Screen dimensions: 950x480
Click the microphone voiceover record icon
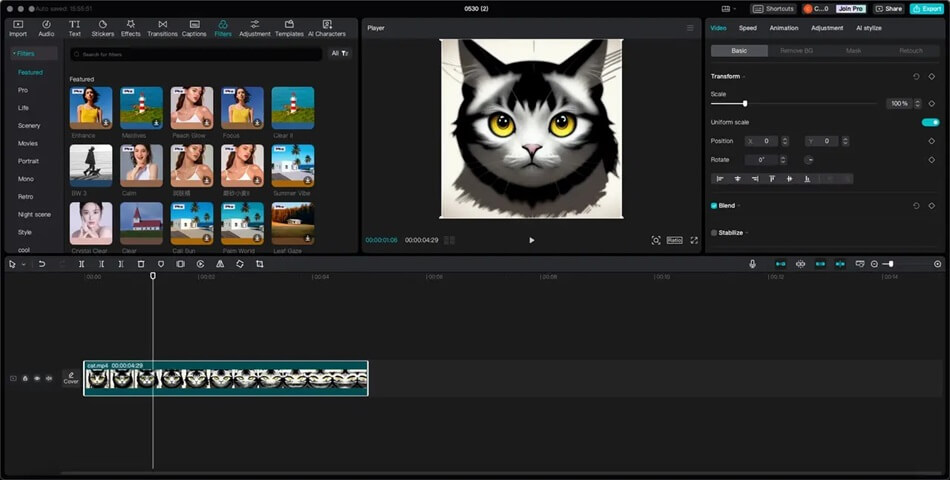click(752, 264)
